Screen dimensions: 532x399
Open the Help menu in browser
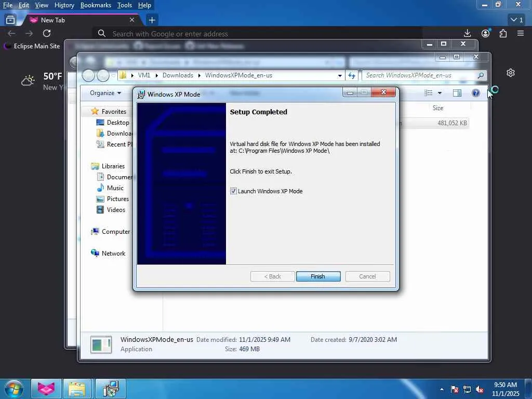[144, 5]
